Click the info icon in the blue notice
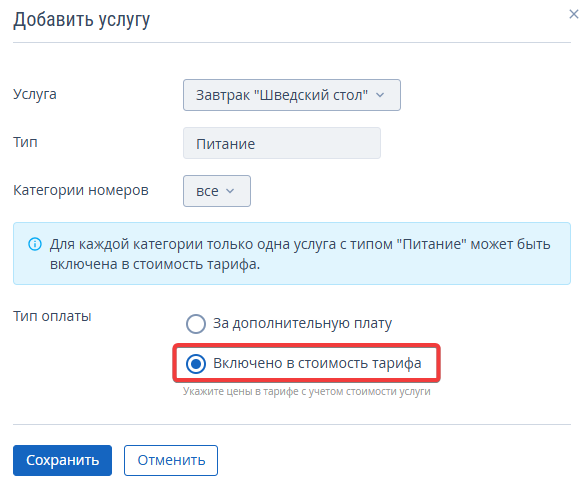The height and width of the screenshot is (490, 587). click(35, 244)
